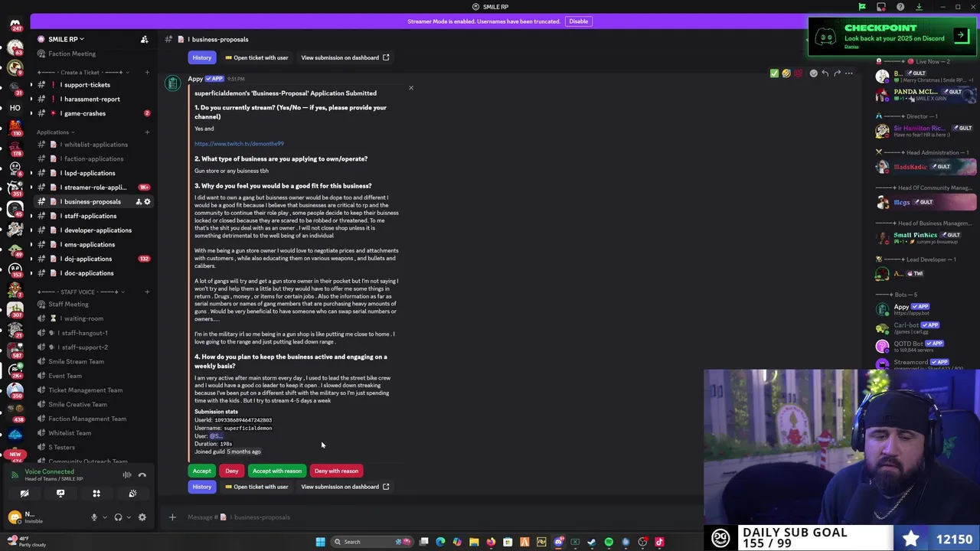This screenshot has height=551, width=980.
Task: Open Spotify from the taskbar
Action: [x=609, y=542]
